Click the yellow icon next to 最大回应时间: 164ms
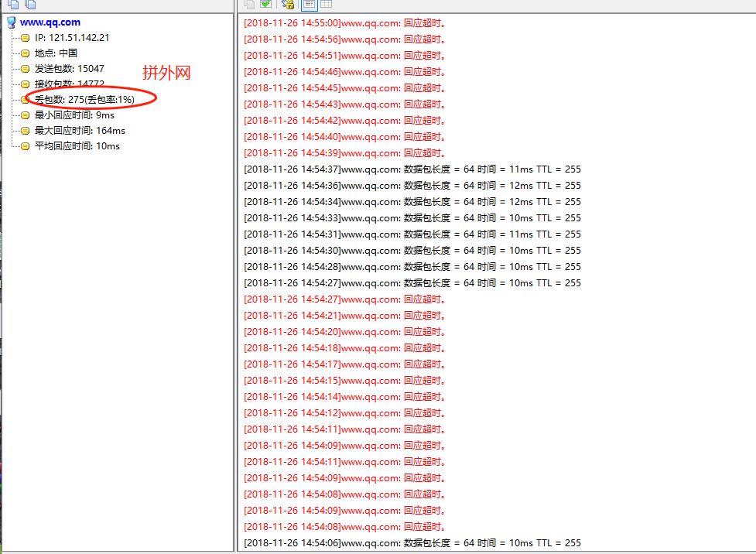 tap(25, 131)
